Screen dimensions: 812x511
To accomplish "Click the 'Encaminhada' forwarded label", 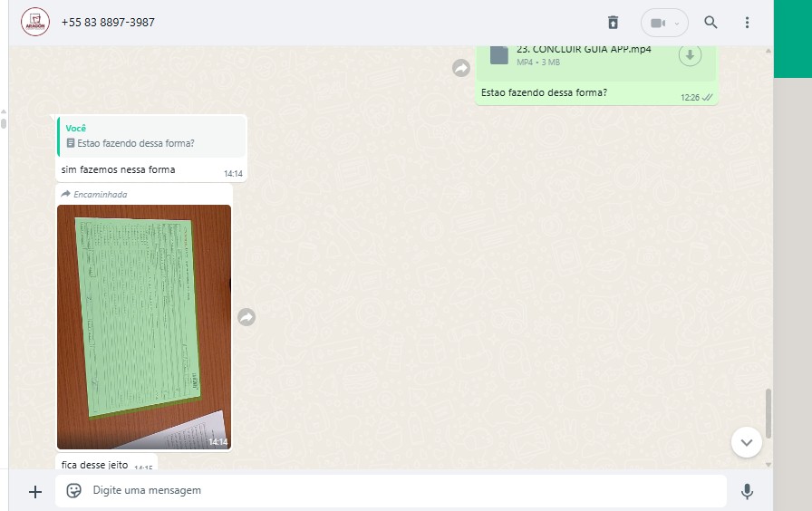I will pos(93,194).
